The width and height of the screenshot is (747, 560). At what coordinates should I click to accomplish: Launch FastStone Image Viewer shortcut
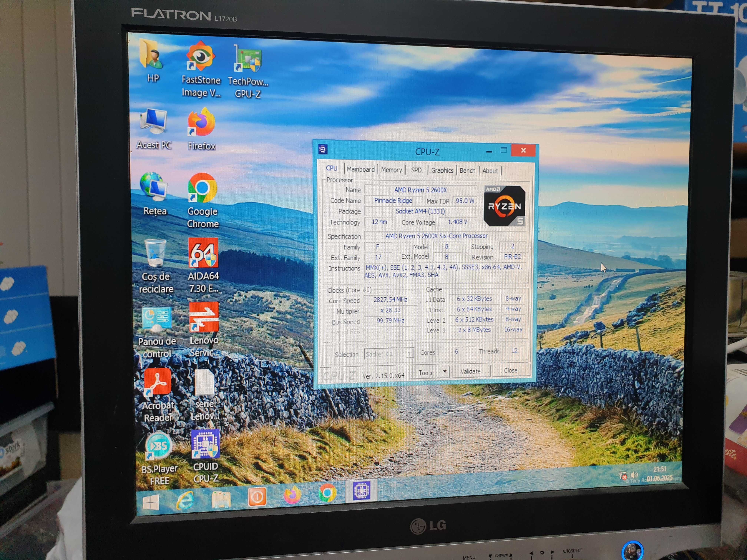coord(201,69)
